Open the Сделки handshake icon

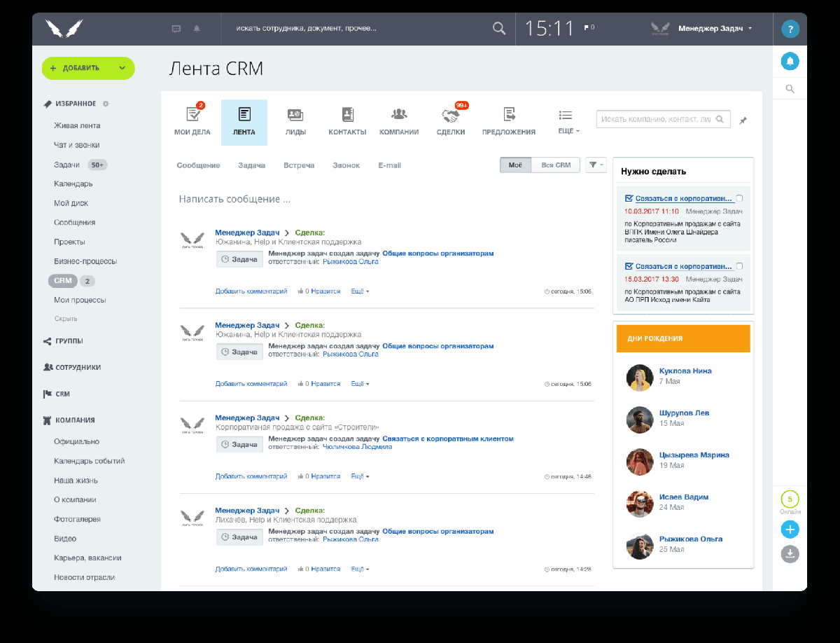pyautogui.click(x=450, y=114)
